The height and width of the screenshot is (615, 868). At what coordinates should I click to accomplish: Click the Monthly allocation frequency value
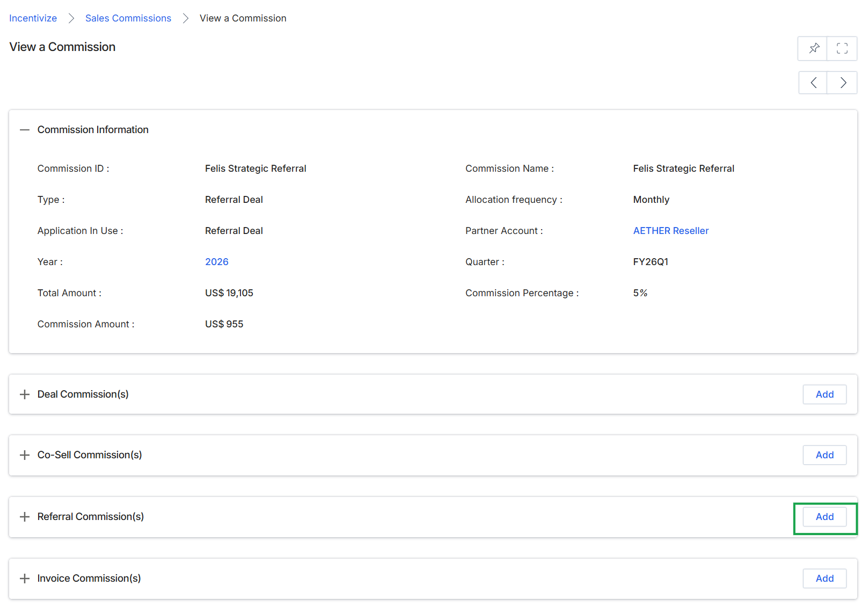pos(651,200)
